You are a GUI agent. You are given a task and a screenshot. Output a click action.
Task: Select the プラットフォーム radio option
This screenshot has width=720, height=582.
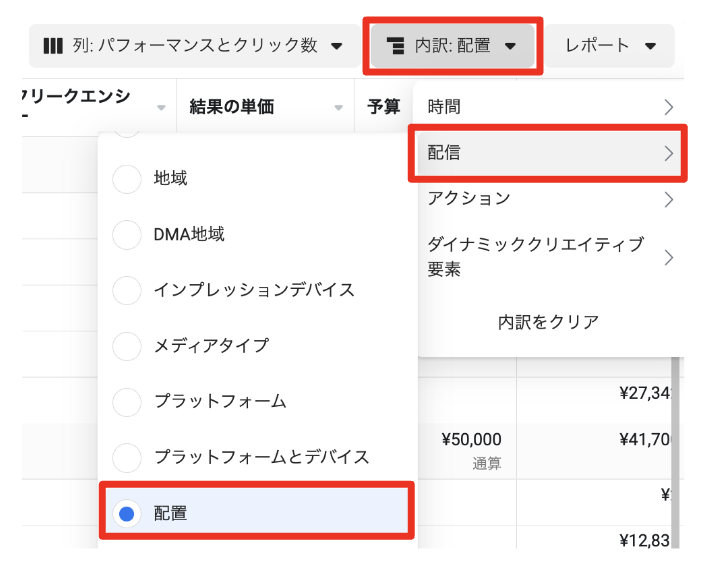click(127, 402)
